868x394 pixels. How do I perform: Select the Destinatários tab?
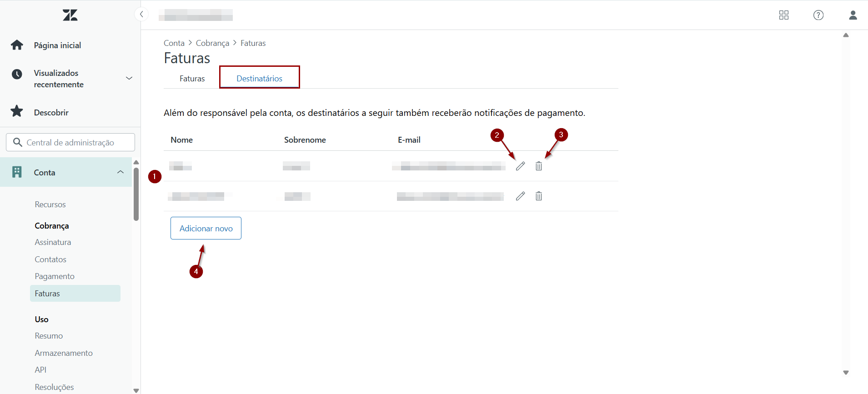tap(259, 79)
